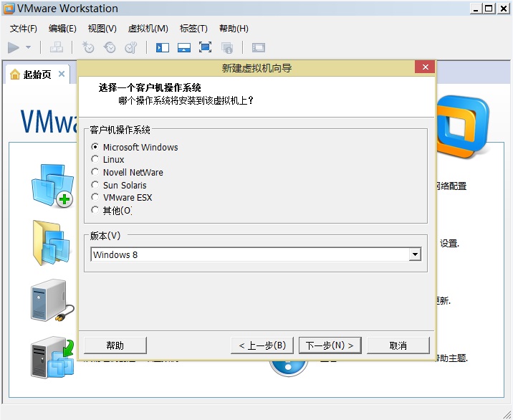The height and width of the screenshot is (420, 513).
Task: Click the 取消 cancel button
Action: [398, 345]
